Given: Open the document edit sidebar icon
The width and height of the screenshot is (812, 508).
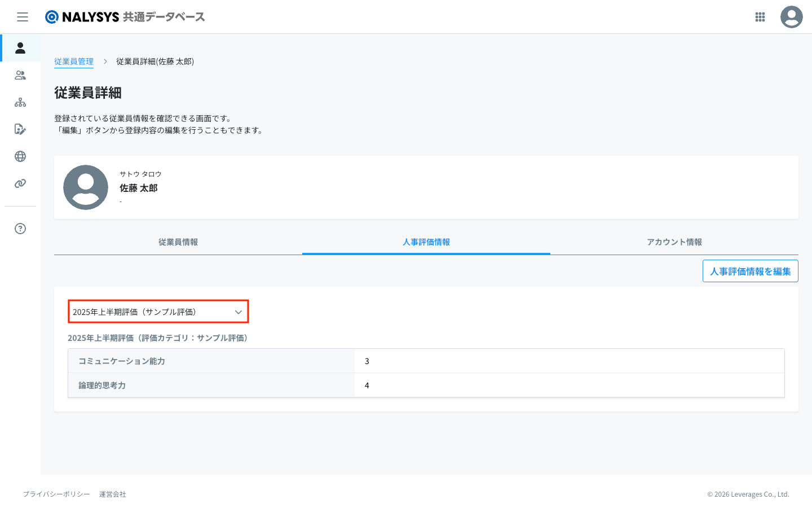Looking at the screenshot, I should [x=20, y=129].
